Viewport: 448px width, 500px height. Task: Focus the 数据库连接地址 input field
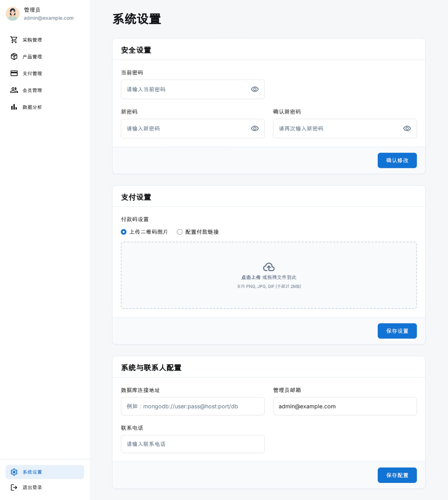(192, 406)
